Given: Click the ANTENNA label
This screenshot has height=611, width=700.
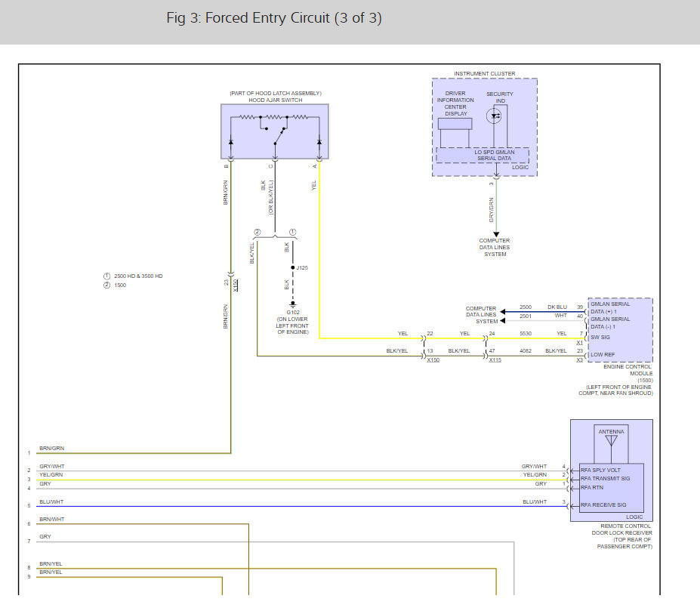Looking at the screenshot, I should 611,431.
